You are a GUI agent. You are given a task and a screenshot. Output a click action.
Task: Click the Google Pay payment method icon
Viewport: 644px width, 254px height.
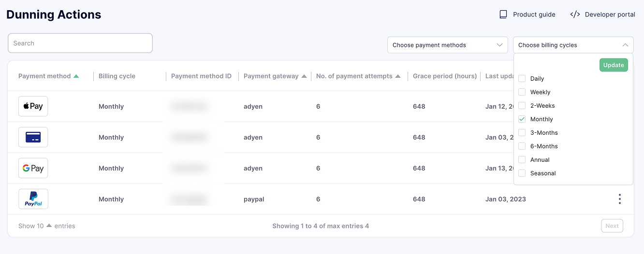click(33, 168)
